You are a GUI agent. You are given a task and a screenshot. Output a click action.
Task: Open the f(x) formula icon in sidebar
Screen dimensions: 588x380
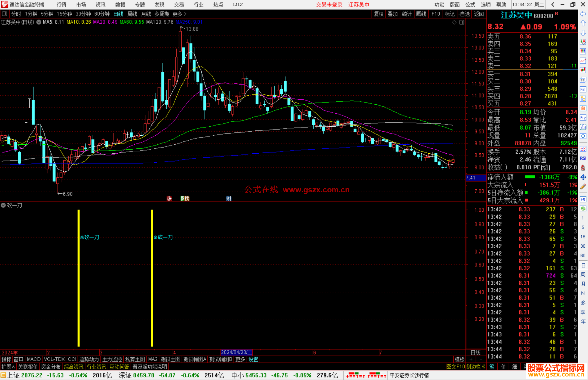pyautogui.click(x=583, y=127)
